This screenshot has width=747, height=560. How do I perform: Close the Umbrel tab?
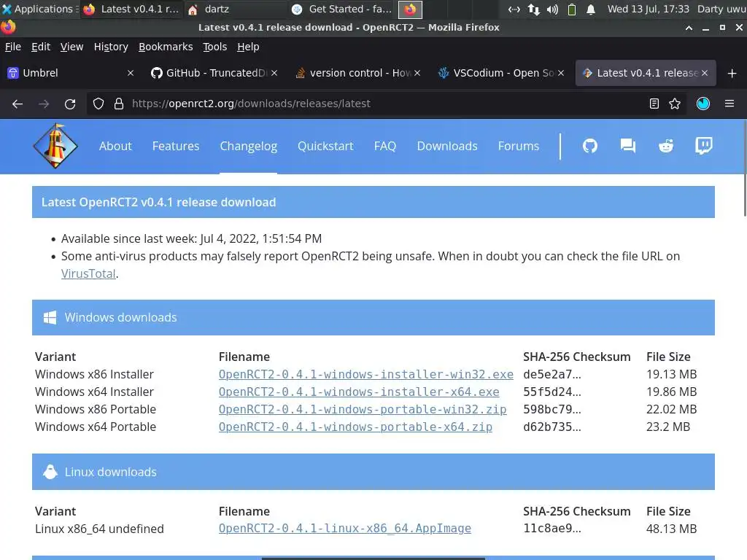click(x=131, y=73)
